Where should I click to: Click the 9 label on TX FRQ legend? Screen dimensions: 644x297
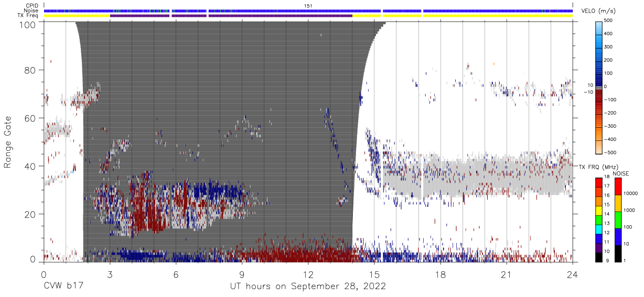point(607,260)
